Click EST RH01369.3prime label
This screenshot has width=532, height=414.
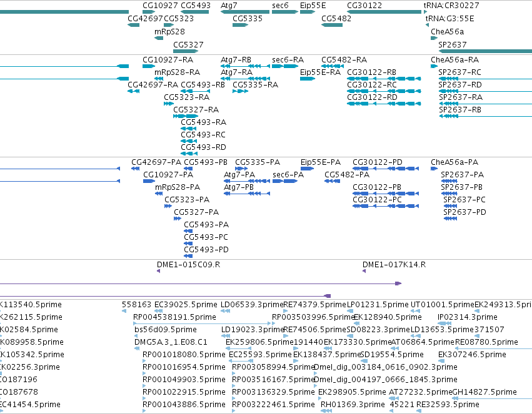(353, 405)
